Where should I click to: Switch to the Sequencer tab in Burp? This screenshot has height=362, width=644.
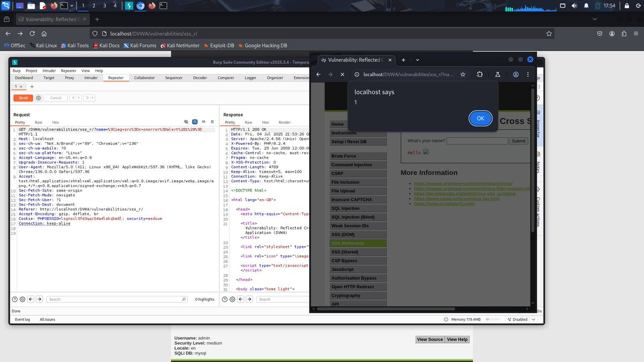tap(174, 78)
